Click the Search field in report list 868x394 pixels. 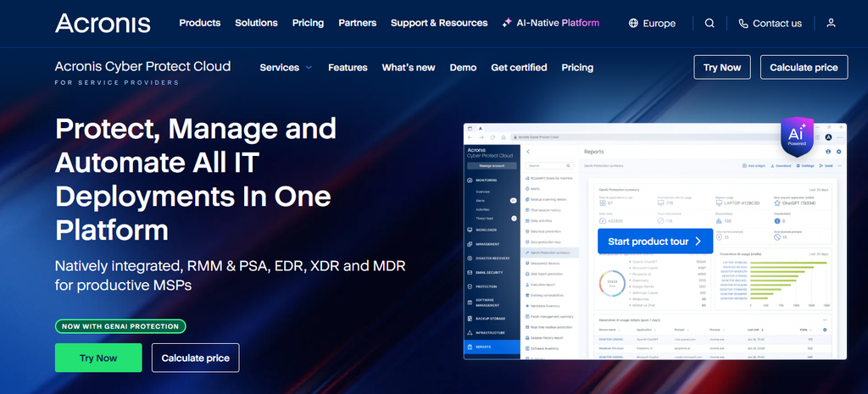click(549, 165)
